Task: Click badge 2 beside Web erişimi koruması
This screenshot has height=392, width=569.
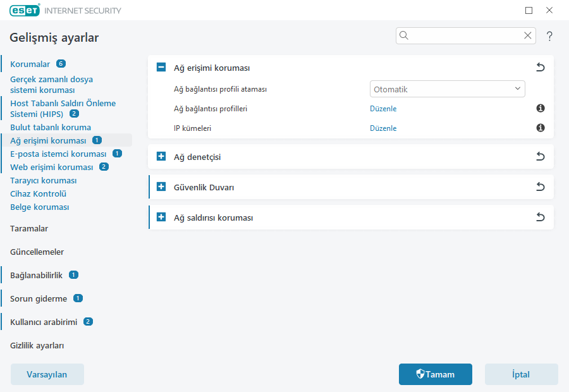Action: [x=104, y=167]
